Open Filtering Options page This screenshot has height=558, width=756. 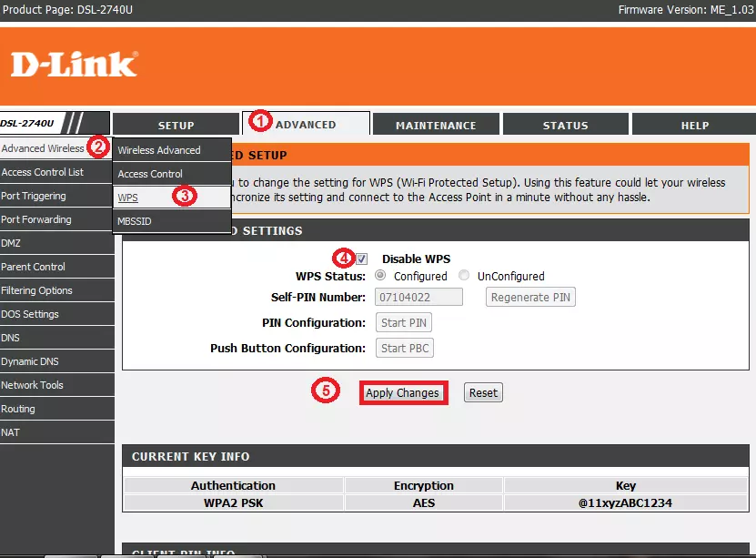click(x=56, y=290)
